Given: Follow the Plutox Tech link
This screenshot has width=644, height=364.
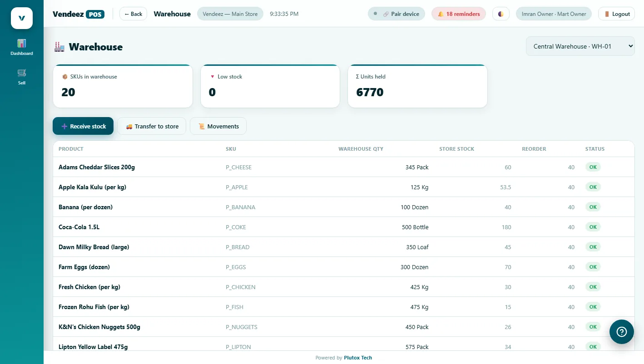Looking at the screenshot, I should tap(358, 358).
